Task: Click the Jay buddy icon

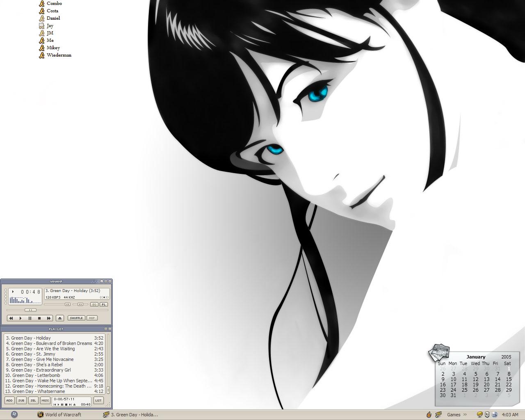Action: [x=41, y=25]
